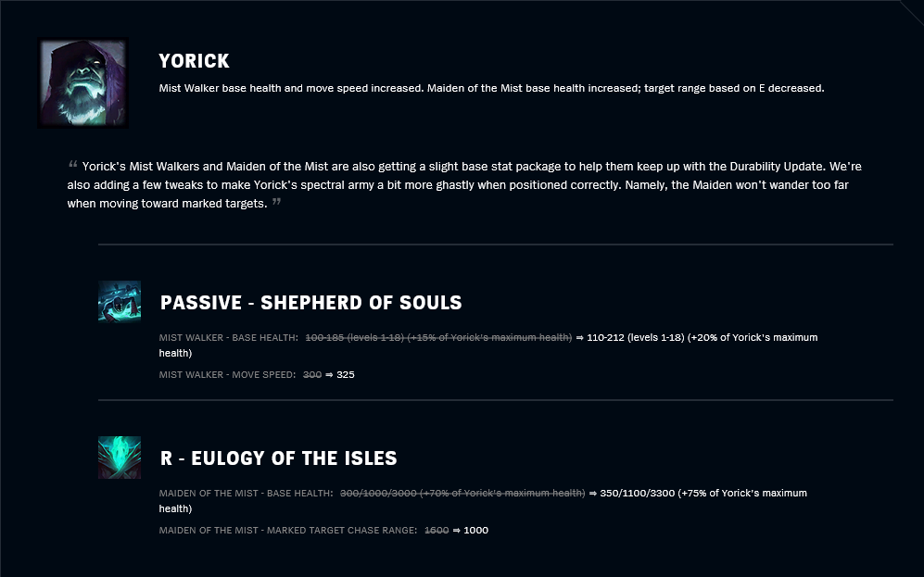Viewport: 924px width, 577px height.
Task: Click the arrow before the 1000 value
Action: [456, 530]
